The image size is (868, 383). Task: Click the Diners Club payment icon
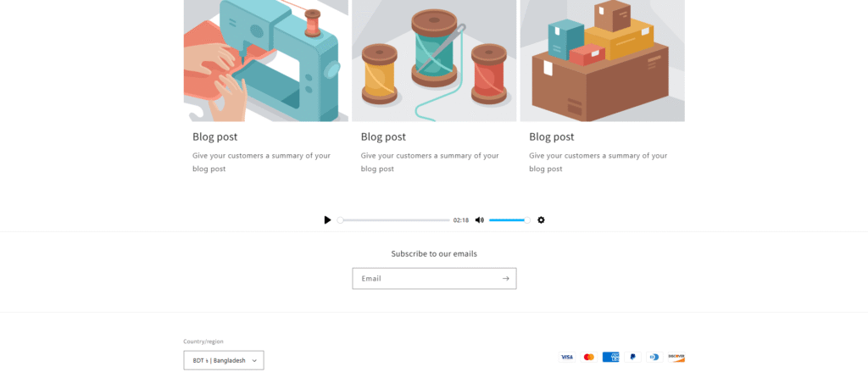(x=654, y=357)
